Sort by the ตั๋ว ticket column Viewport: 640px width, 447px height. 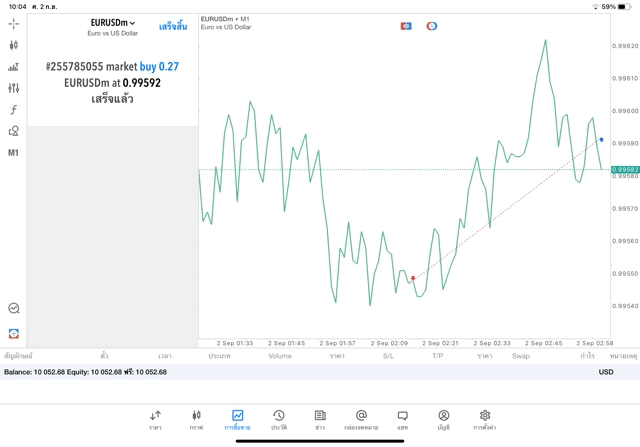point(104,356)
